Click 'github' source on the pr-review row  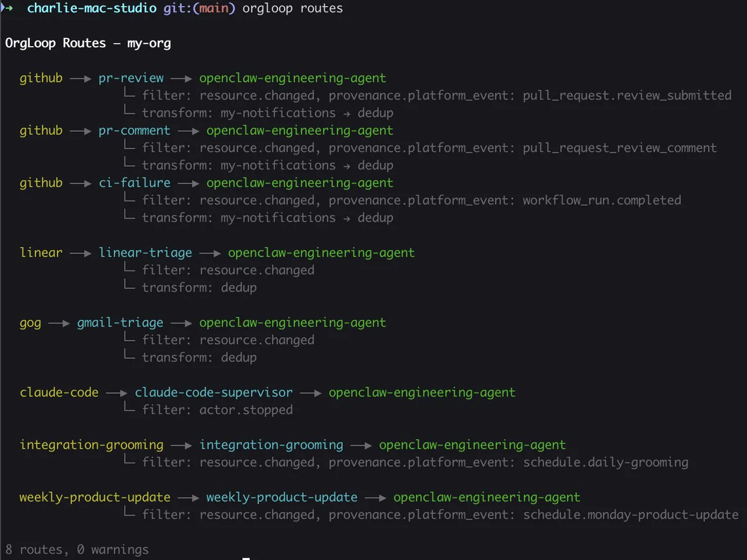pyautogui.click(x=41, y=78)
